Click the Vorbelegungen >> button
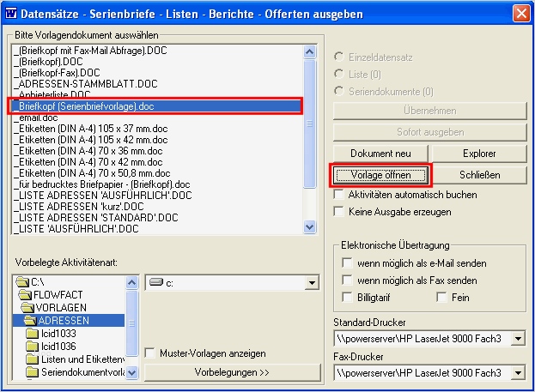 tap(232, 372)
